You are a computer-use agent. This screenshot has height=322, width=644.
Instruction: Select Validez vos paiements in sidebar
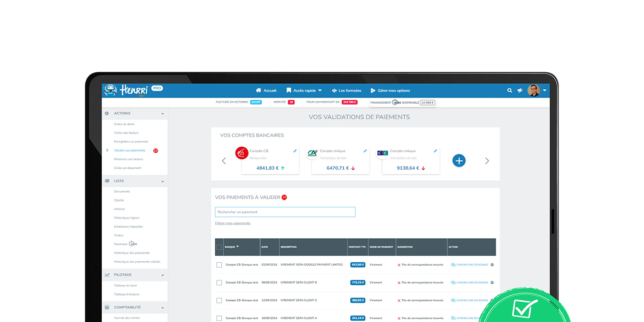[x=129, y=150]
